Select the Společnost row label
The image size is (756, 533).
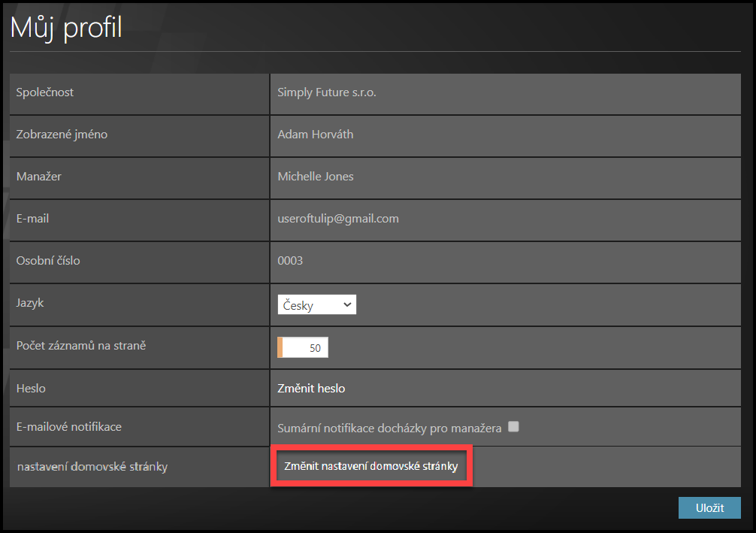point(45,92)
